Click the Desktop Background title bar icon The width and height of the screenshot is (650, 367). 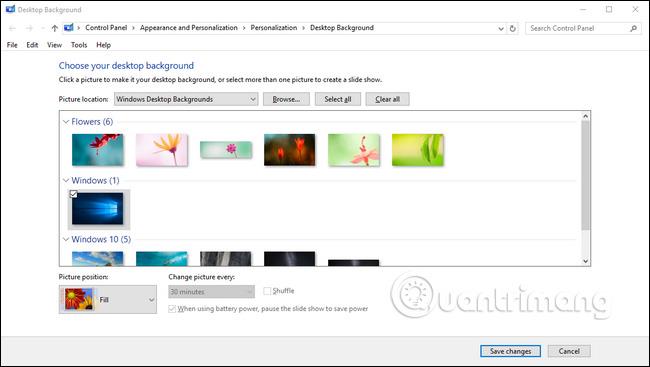[x=10, y=9]
